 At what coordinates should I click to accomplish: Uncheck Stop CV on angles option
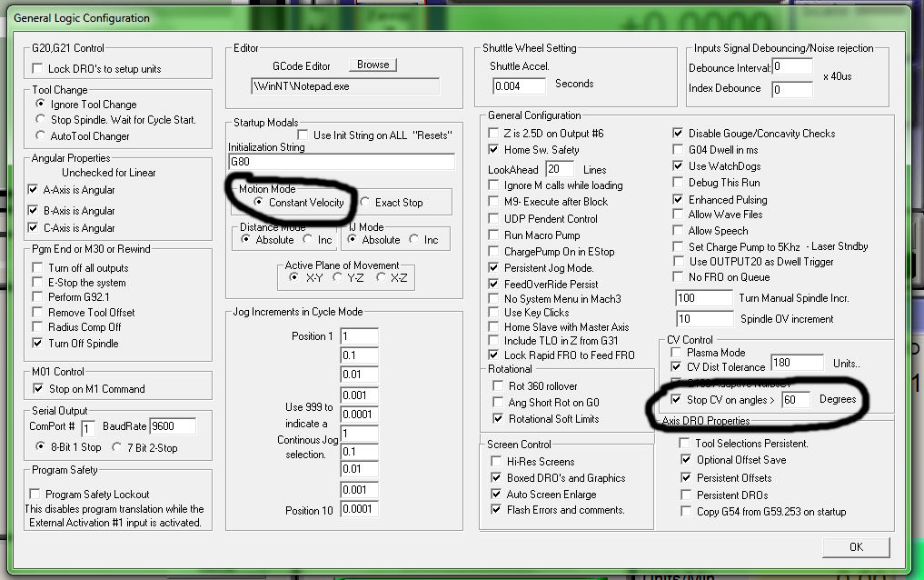[677, 399]
